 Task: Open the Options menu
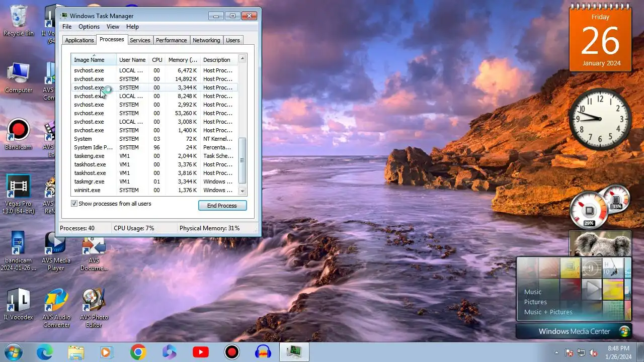[x=89, y=27]
